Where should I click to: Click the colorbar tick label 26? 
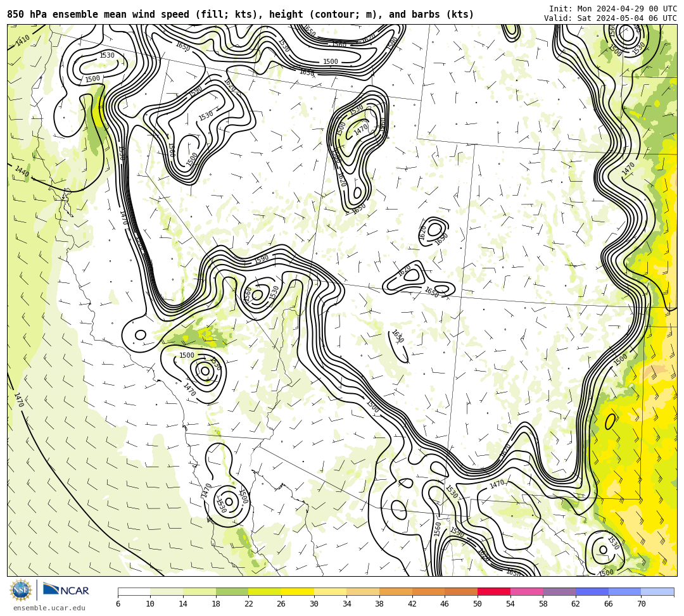[281, 604]
